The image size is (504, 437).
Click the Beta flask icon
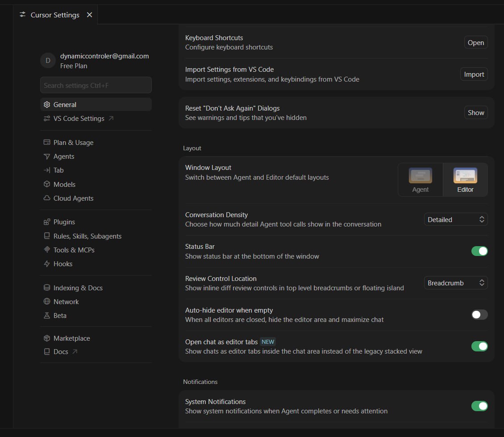47,315
